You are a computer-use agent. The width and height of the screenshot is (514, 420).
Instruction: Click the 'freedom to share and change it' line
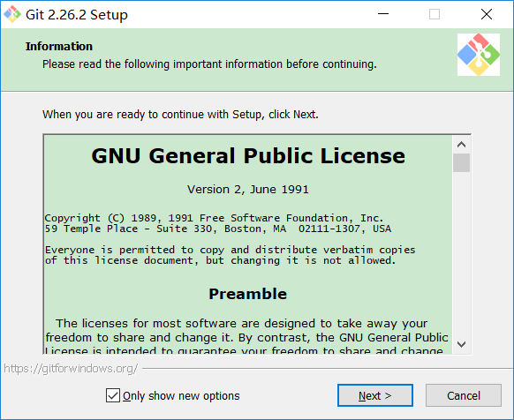246,337
